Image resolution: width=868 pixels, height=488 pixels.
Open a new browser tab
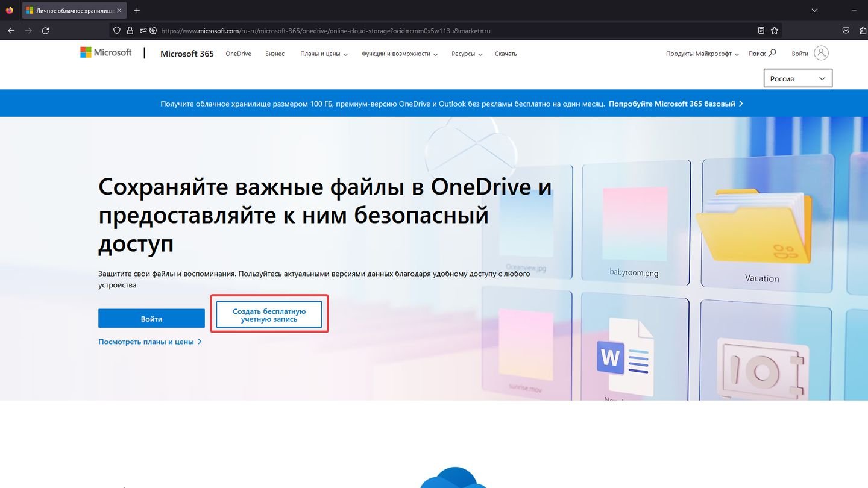[137, 10]
